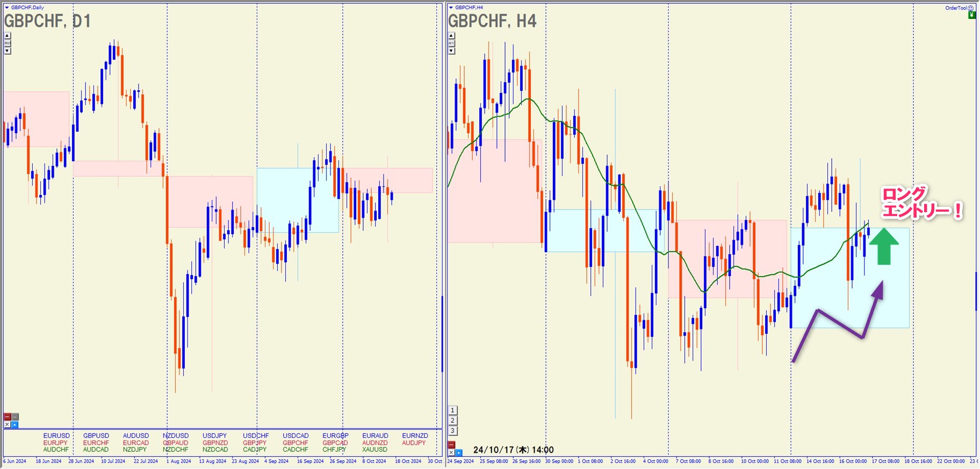Switch to USDJPY pair

[x=214, y=436]
